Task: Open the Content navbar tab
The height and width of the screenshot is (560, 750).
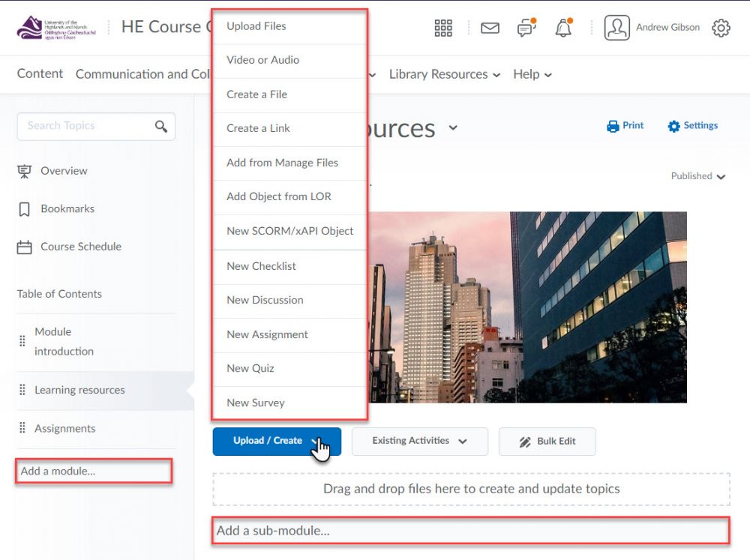Action: (40, 73)
